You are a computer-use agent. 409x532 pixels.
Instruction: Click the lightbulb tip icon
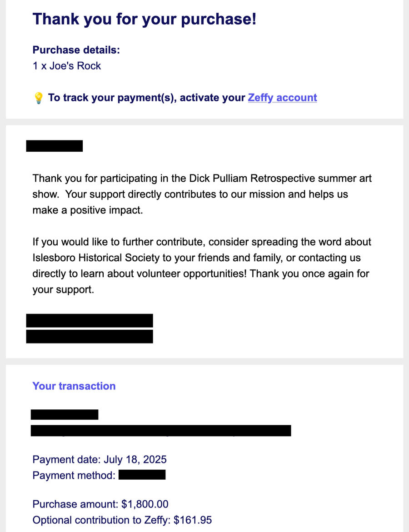[39, 98]
